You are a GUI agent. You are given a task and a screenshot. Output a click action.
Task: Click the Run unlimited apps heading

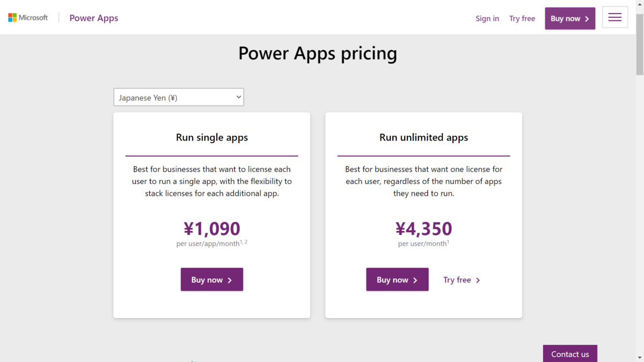[424, 137]
